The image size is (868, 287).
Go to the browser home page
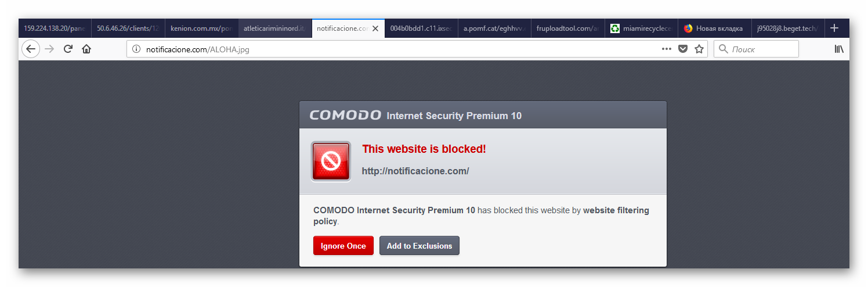86,49
